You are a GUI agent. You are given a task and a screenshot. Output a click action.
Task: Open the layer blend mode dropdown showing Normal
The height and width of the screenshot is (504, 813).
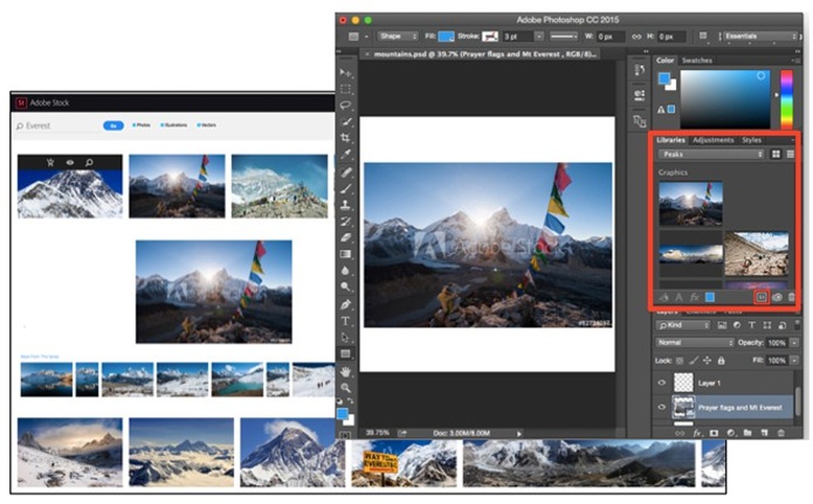[694, 342]
